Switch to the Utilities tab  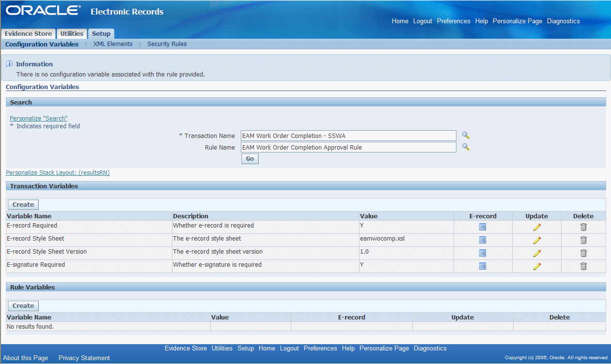(72, 34)
